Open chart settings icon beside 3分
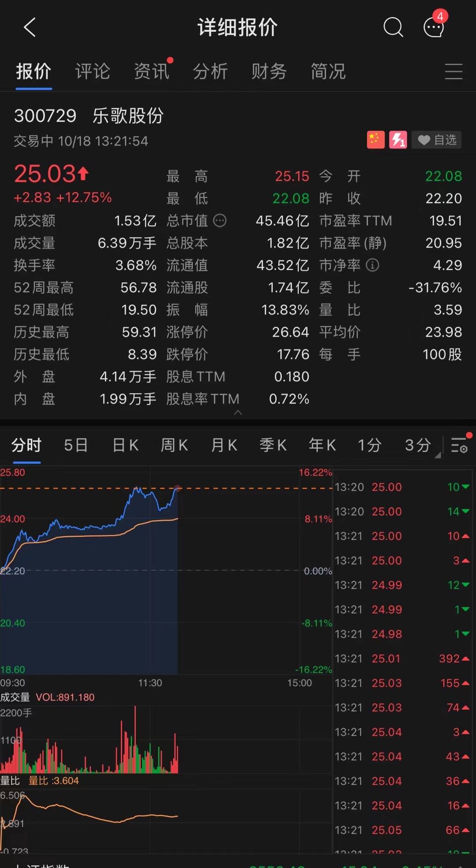 click(459, 445)
